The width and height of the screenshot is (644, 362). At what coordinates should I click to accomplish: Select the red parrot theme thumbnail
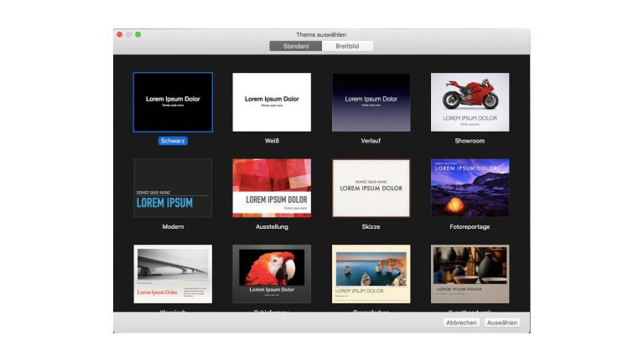coord(272,274)
